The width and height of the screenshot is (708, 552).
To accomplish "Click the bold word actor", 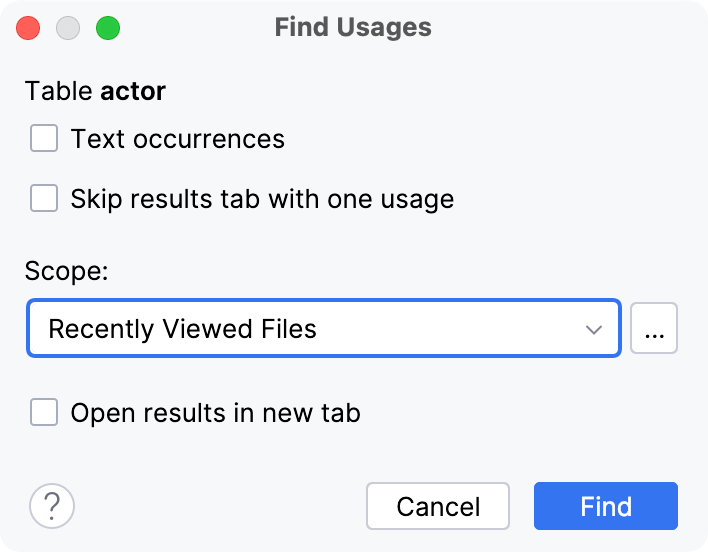I will (133, 92).
